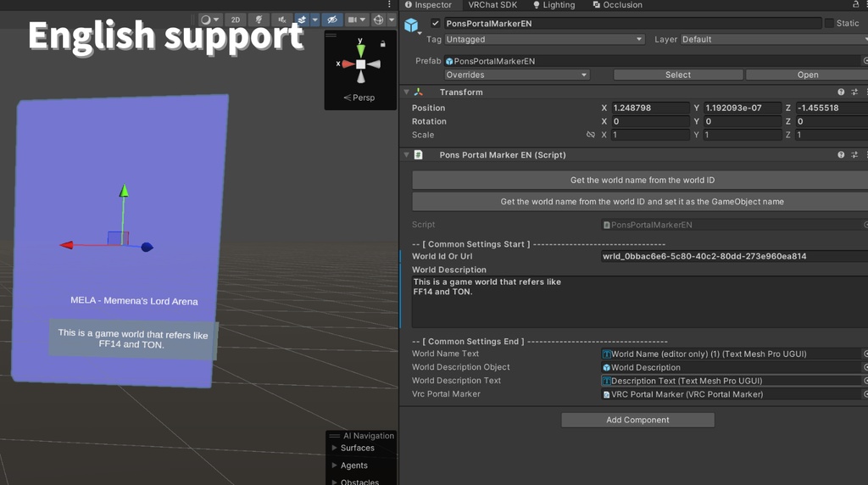This screenshot has height=485, width=868.
Task: Open Transform component help icon
Action: click(841, 92)
